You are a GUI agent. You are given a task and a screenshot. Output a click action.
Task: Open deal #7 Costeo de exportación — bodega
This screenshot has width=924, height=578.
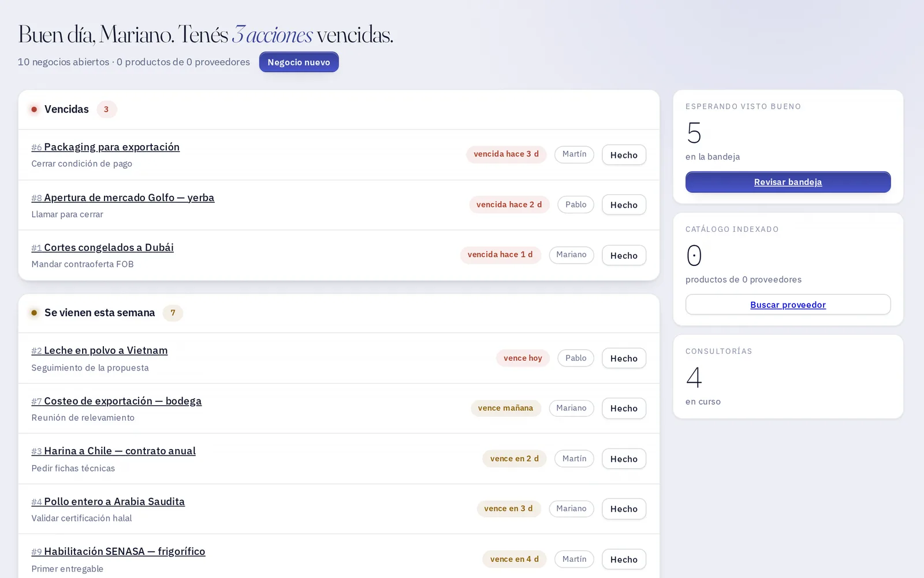click(117, 401)
